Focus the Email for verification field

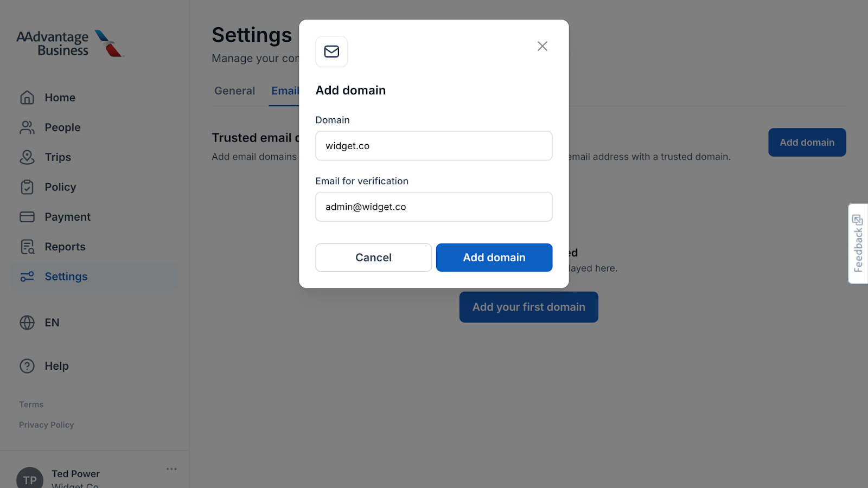tap(433, 207)
